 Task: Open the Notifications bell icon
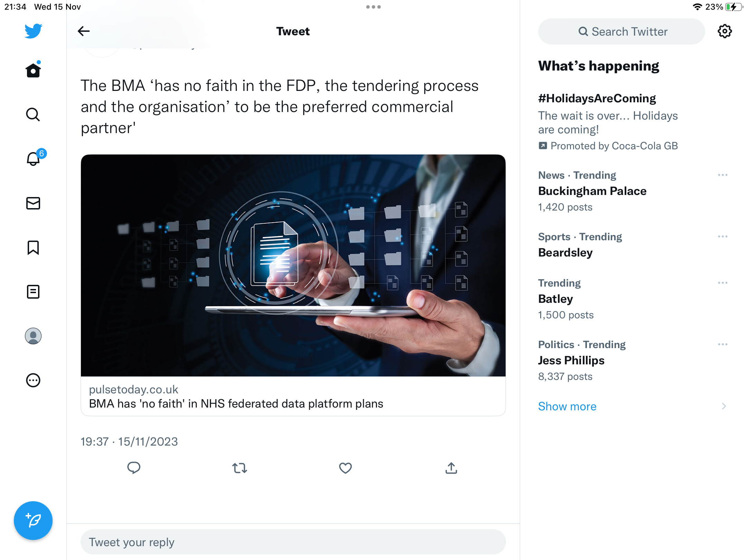pyautogui.click(x=34, y=158)
